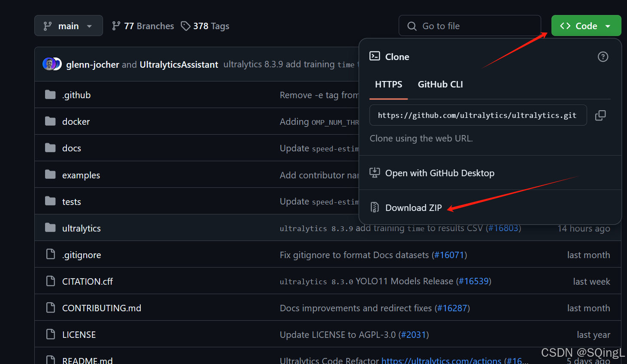This screenshot has height=364, width=627.
Task: Open pull request #16803 link
Action: pyautogui.click(x=504, y=228)
